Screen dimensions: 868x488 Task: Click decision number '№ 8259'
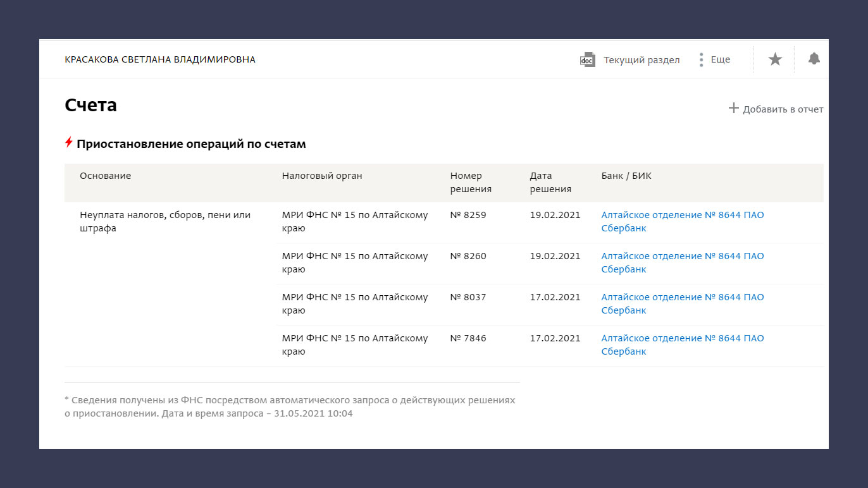468,215
